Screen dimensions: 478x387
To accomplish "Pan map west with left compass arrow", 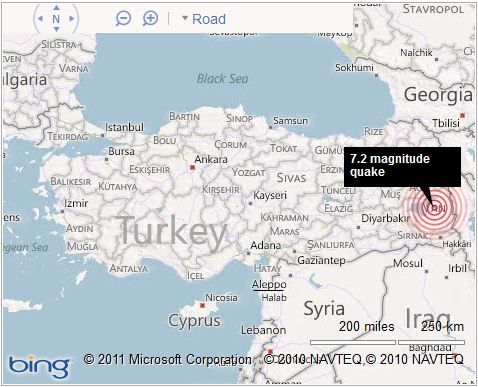I will (x=40, y=19).
